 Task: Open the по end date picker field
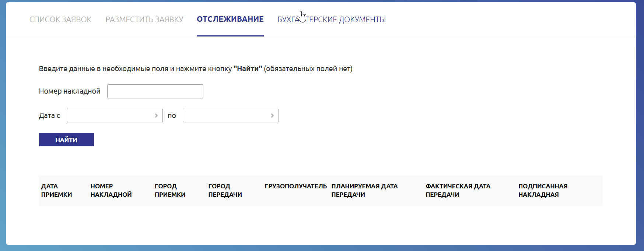point(231,115)
